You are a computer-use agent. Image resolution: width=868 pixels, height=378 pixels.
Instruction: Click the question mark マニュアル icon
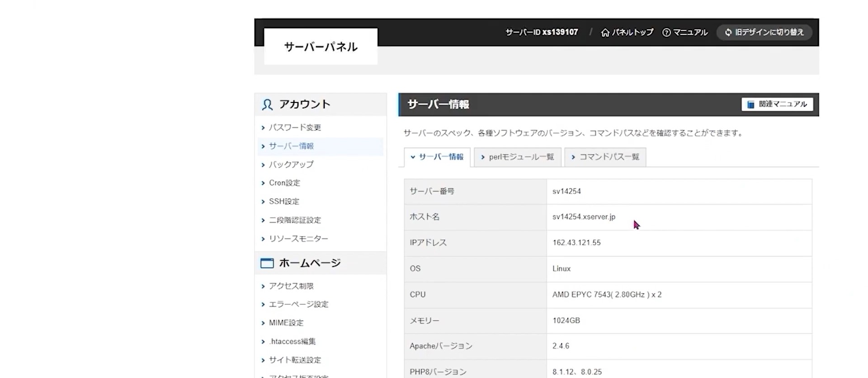[x=666, y=33]
